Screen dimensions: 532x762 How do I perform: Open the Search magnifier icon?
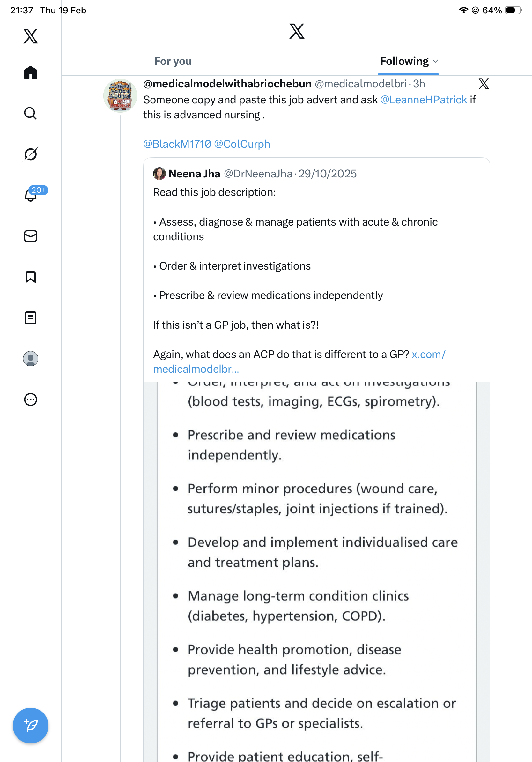(x=31, y=113)
